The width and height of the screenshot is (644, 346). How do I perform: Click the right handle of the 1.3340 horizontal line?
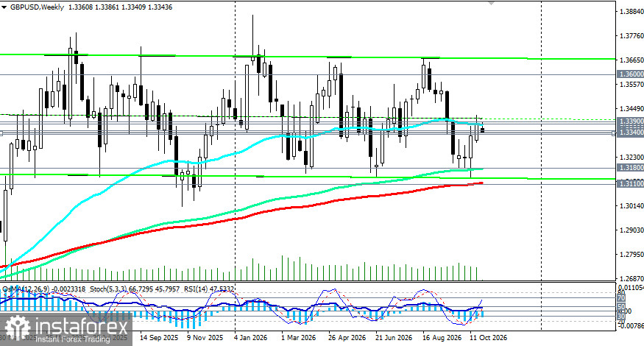[615, 133]
